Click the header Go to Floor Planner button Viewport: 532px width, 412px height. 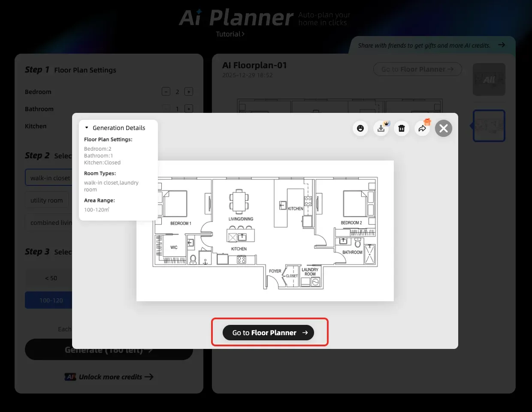point(417,69)
